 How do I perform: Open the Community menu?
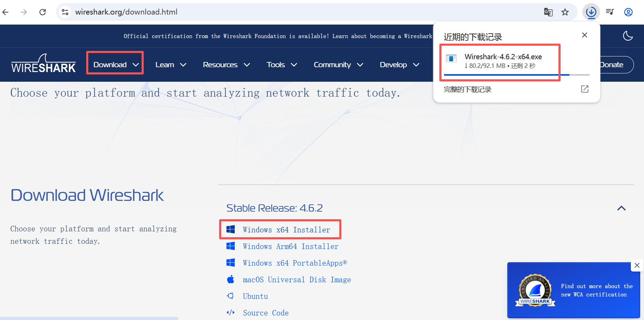tap(339, 65)
